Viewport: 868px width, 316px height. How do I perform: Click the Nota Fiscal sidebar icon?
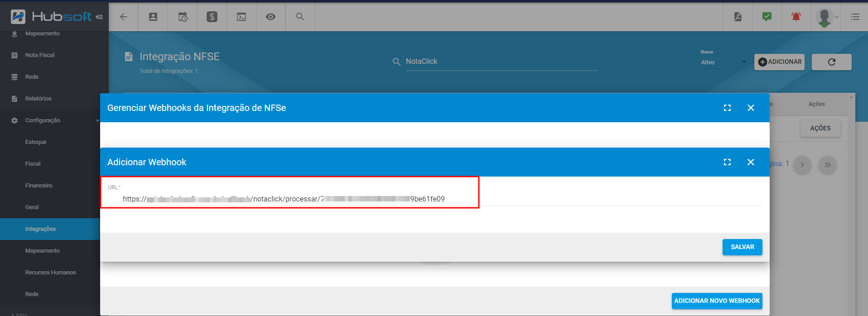tap(14, 55)
